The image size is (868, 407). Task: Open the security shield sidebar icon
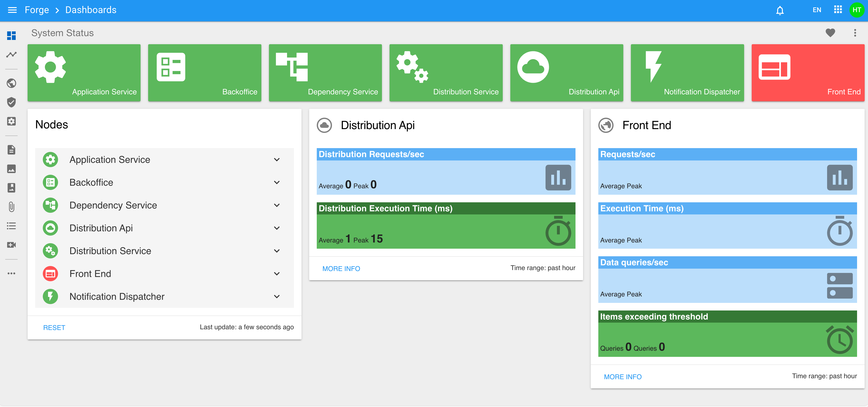click(11, 102)
